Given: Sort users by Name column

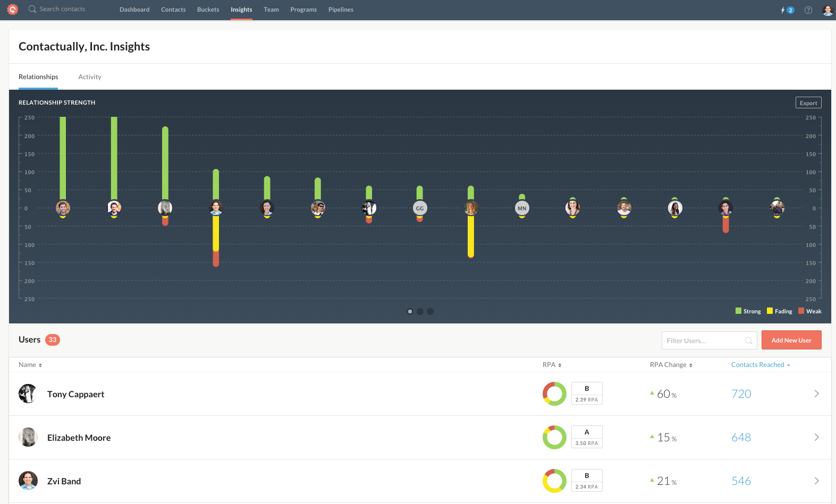Looking at the screenshot, I should (x=30, y=365).
